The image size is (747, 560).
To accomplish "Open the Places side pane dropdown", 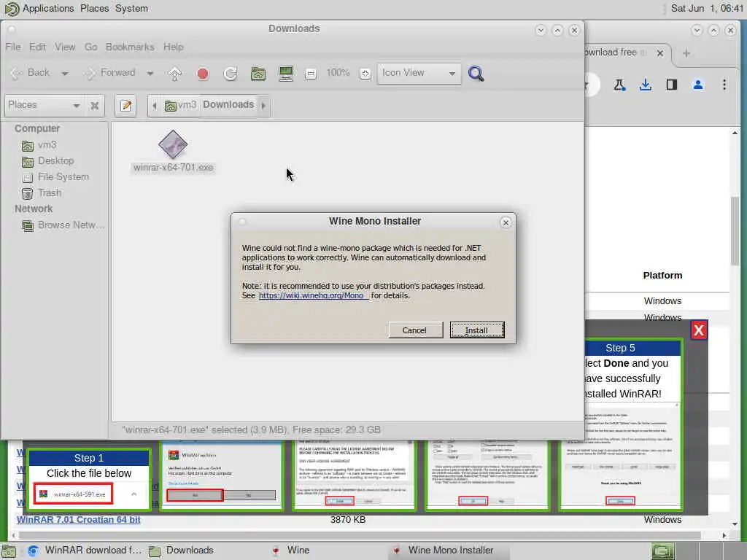I will [x=43, y=105].
